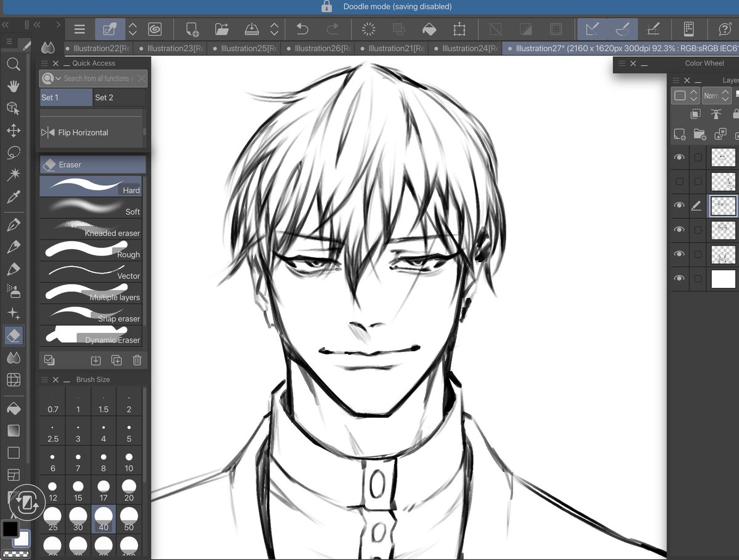Select the Eraser tool in left toolbar
The image size is (739, 560).
(13, 335)
